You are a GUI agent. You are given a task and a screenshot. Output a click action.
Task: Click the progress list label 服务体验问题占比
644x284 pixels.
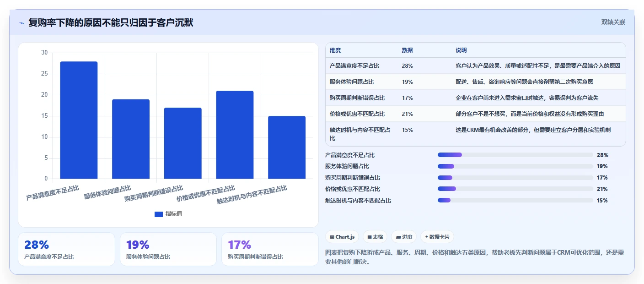point(347,166)
